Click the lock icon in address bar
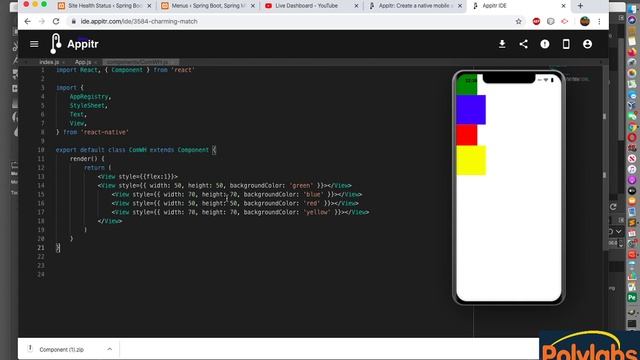 74,21
